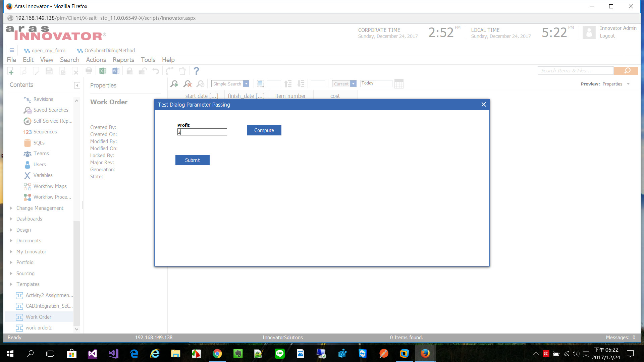Click the new item toolbar icon
The width and height of the screenshot is (644, 362).
click(x=10, y=71)
